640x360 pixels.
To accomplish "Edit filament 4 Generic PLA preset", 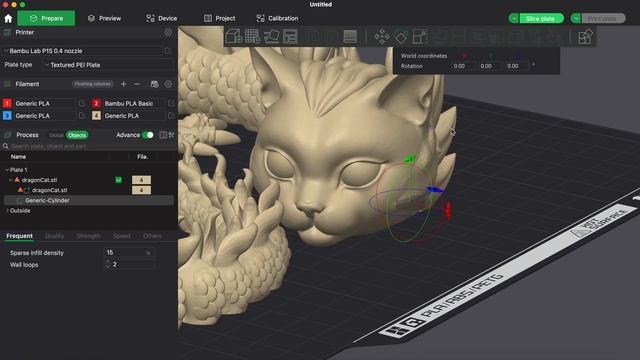I will [171, 116].
